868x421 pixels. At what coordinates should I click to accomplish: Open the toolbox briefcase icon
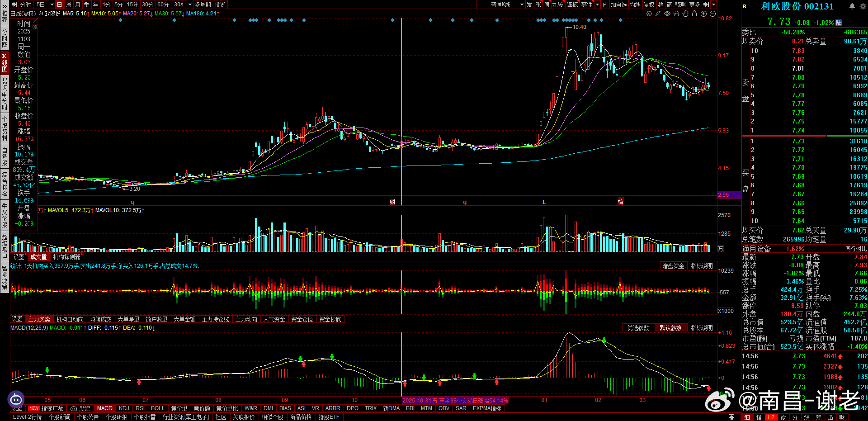point(676,14)
